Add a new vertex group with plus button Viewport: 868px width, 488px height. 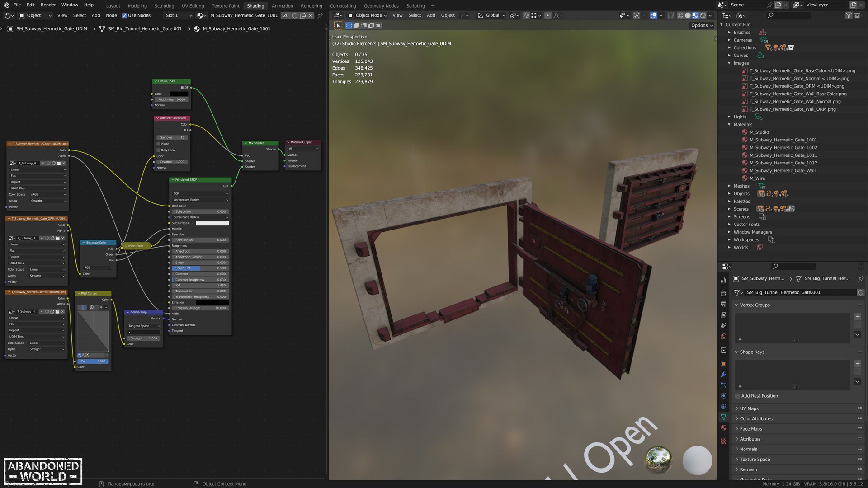tap(858, 317)
